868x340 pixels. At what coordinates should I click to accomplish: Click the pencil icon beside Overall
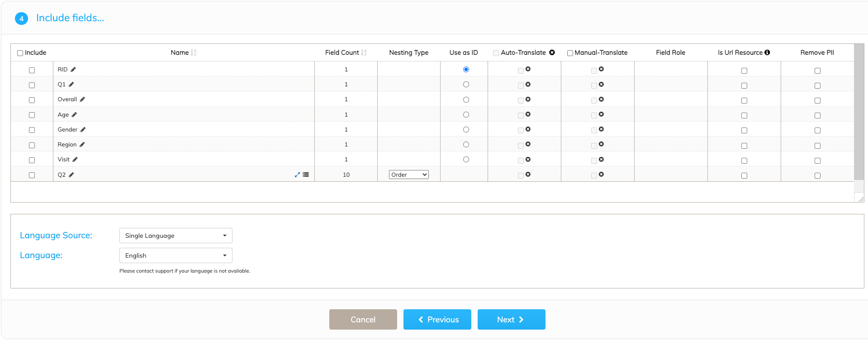pyautogui.click(x=82, y=99)
